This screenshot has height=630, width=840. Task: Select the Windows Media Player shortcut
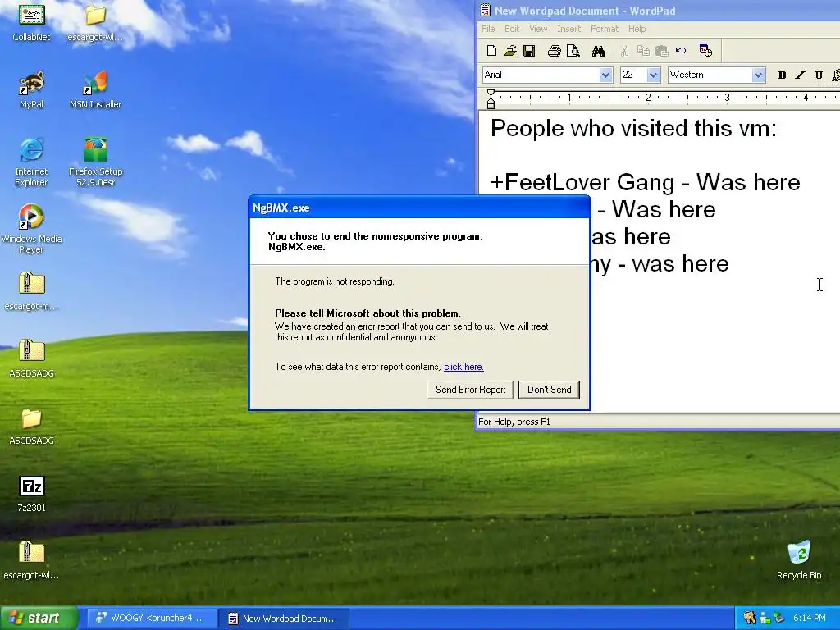click(31, 230)
